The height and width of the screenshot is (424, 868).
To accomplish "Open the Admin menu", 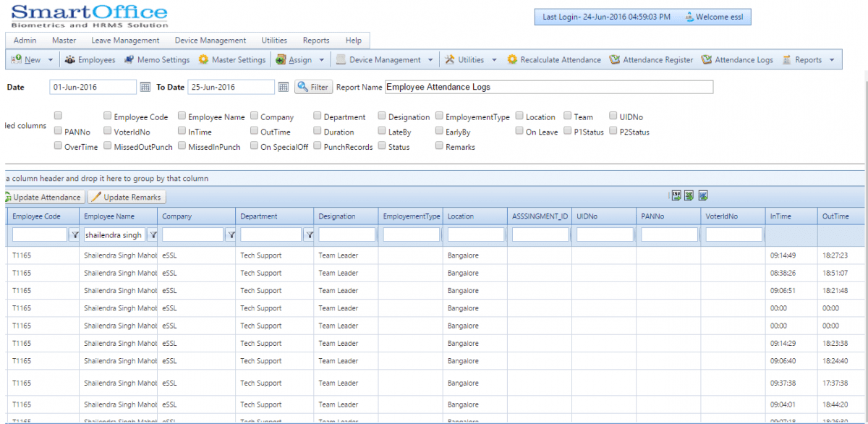I will [25, 41].
